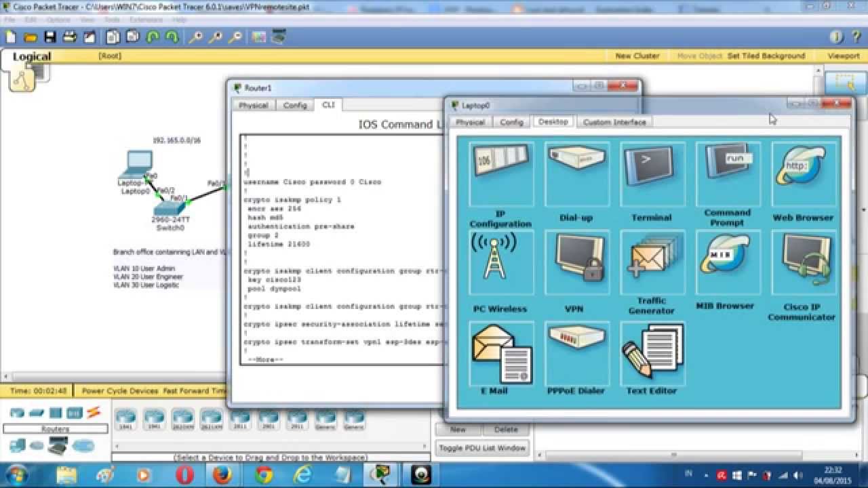Pick the 2620XM router model
Viewport: 868px width, 488px height.
(182, 420)
